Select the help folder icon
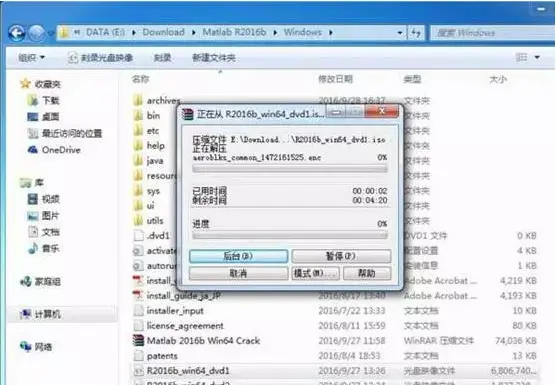Image resolution: width=556 pixels, height=385 pixels. pos(138,146)
